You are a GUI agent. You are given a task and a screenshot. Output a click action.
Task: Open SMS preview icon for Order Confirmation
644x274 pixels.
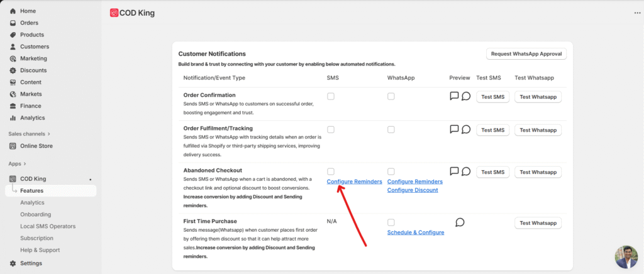click(454, 96)
